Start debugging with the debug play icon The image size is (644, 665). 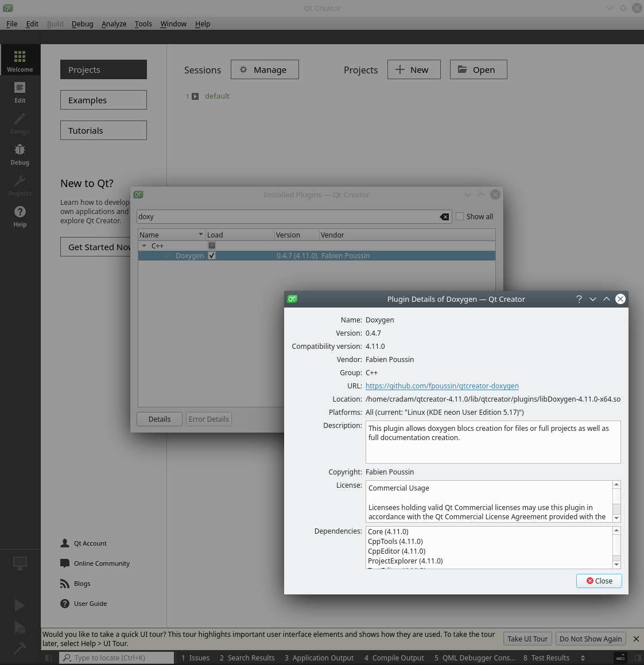click(x=20, y=627)
